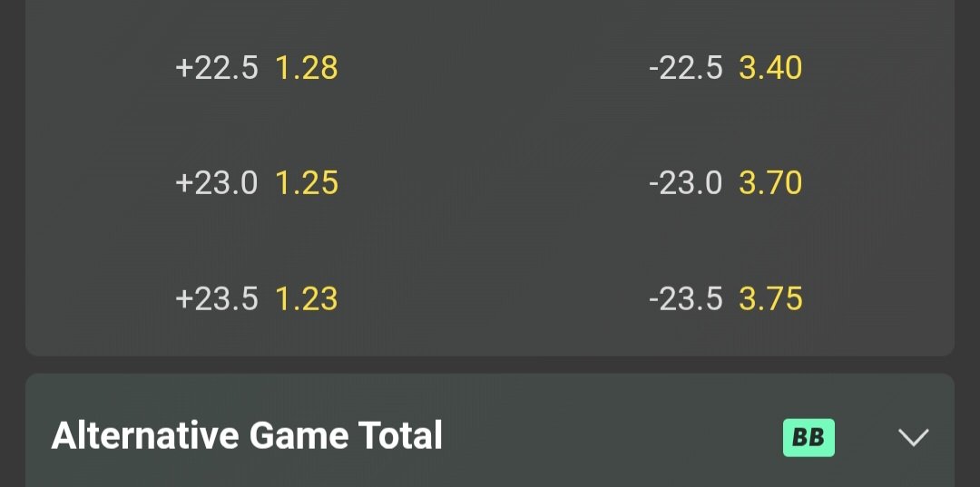
Task: Add the -23.5 at 3.75 selection
Action: (x=726, y=298)
